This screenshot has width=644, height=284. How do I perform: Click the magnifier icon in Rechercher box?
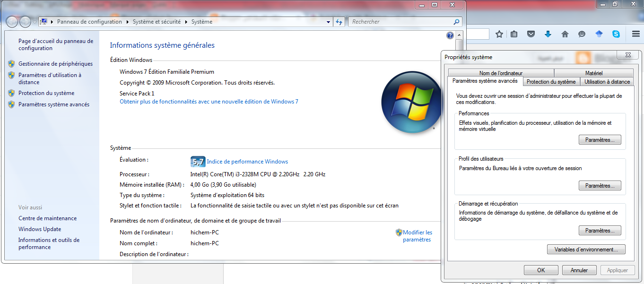pos(456,22)
